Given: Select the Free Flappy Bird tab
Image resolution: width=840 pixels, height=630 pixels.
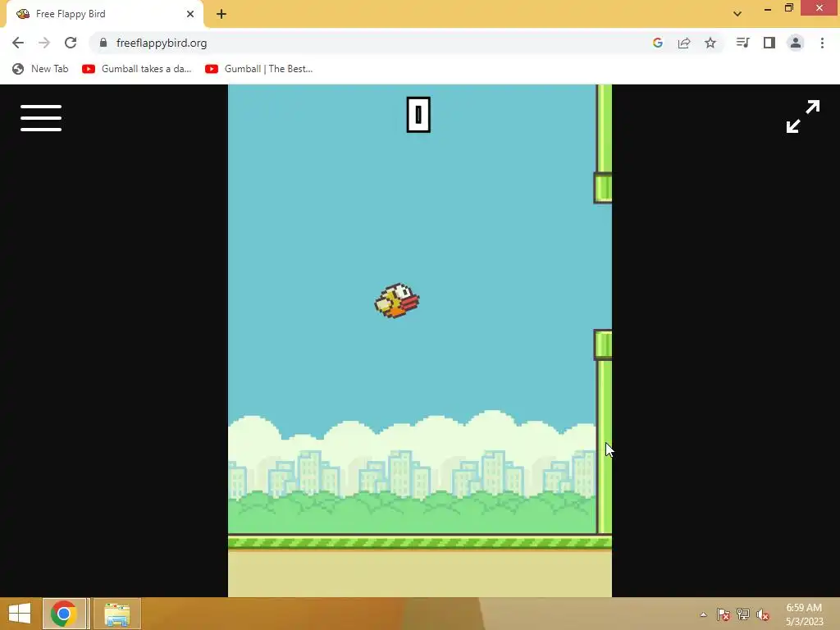Looking at the screenshot, I should (105, 14).
